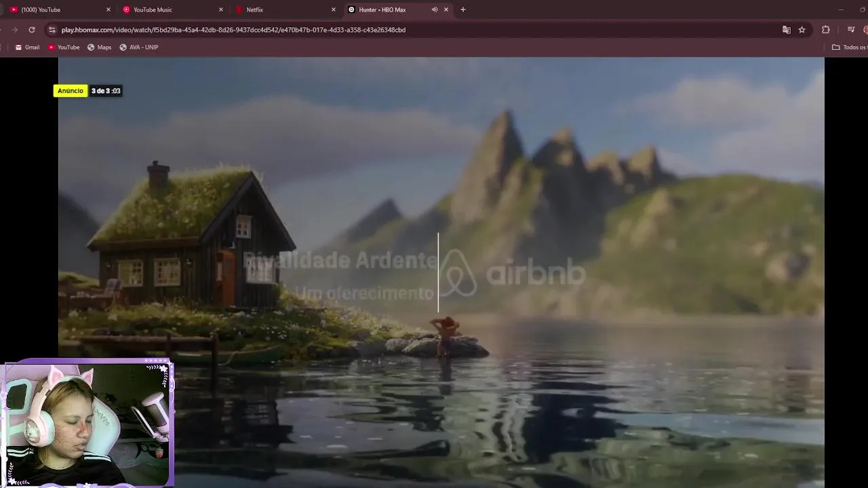Switch to the Netflix tab

click(x=283, y=9)
